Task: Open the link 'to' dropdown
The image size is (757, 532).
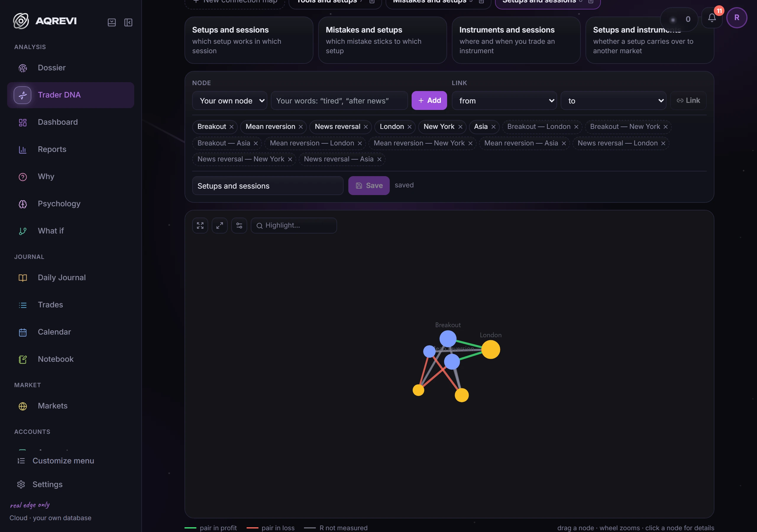Action: click(613, 100)
